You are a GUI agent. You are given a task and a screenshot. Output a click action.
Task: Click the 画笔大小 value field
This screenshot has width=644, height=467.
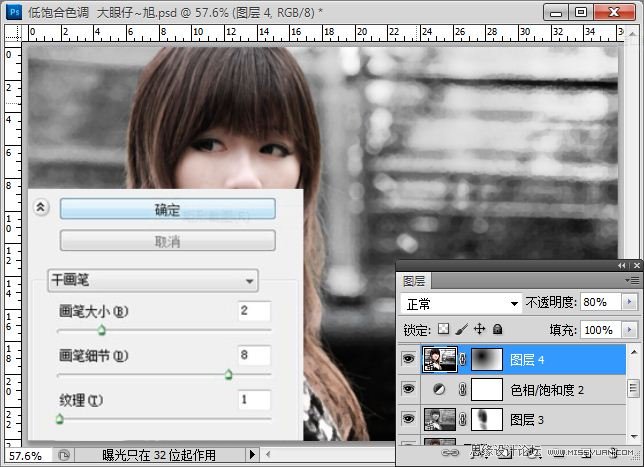point(254,311)
